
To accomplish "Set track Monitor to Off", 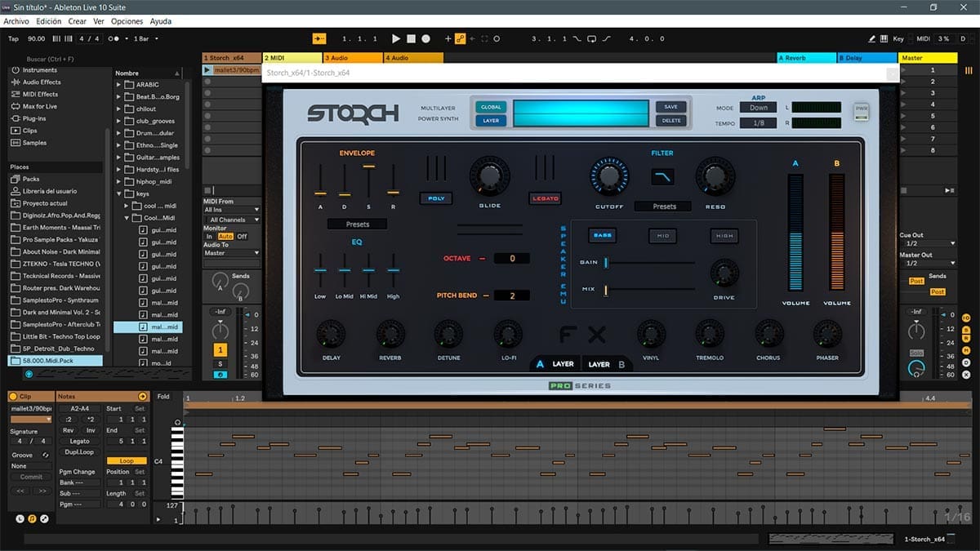I will click(x=243, y=237).
